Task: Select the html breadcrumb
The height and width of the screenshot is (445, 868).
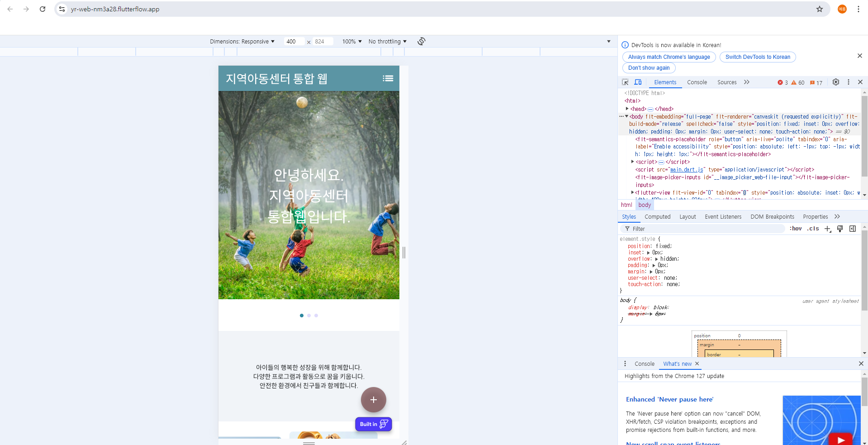Action: (x=626, y=205)
